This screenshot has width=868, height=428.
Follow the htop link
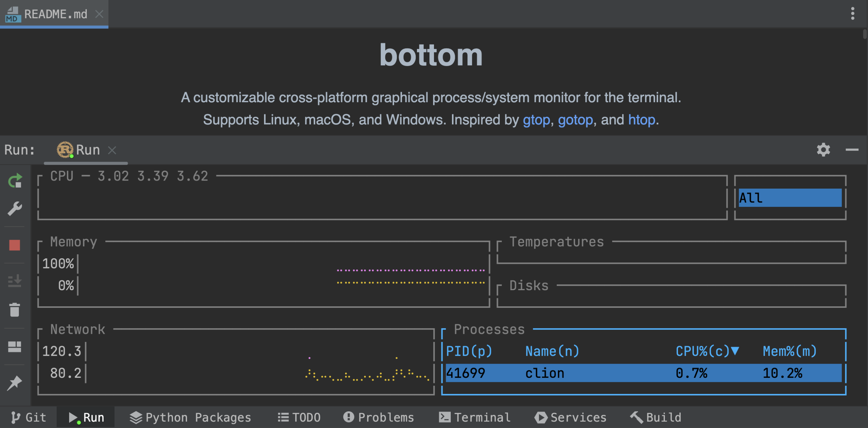pos(642,120)
